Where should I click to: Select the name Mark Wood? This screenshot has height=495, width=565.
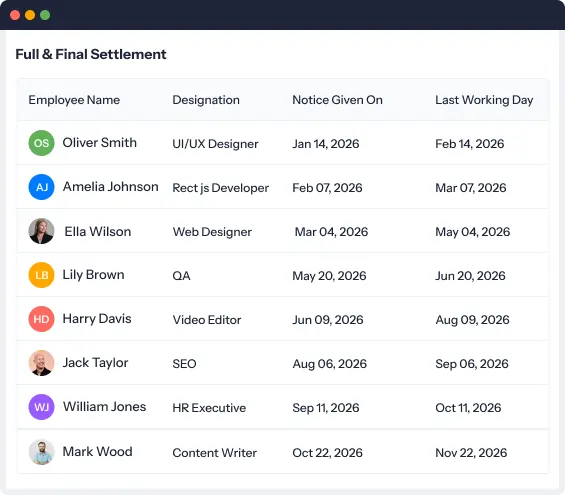(98, 451)
